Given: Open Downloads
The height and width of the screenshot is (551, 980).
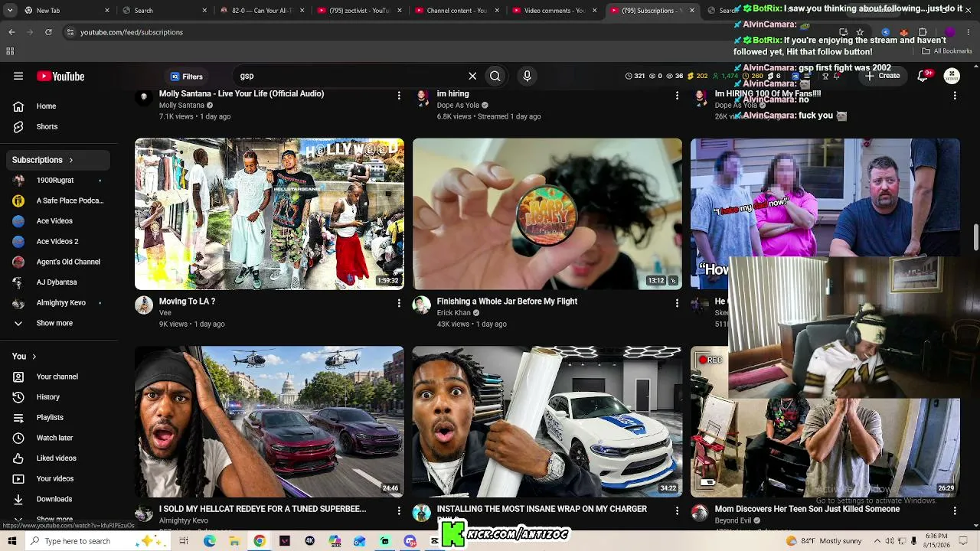Looking at the screenshot, I should click(58, 499).
